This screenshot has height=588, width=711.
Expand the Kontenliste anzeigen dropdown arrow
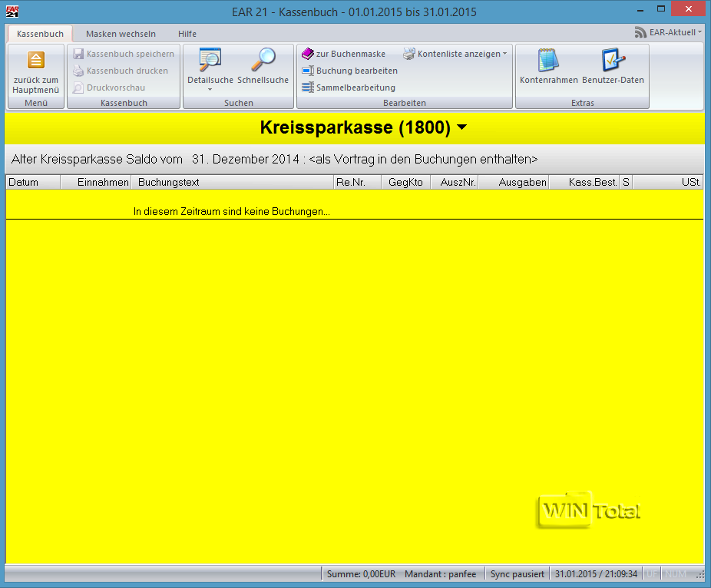click(x=504, y=54)
